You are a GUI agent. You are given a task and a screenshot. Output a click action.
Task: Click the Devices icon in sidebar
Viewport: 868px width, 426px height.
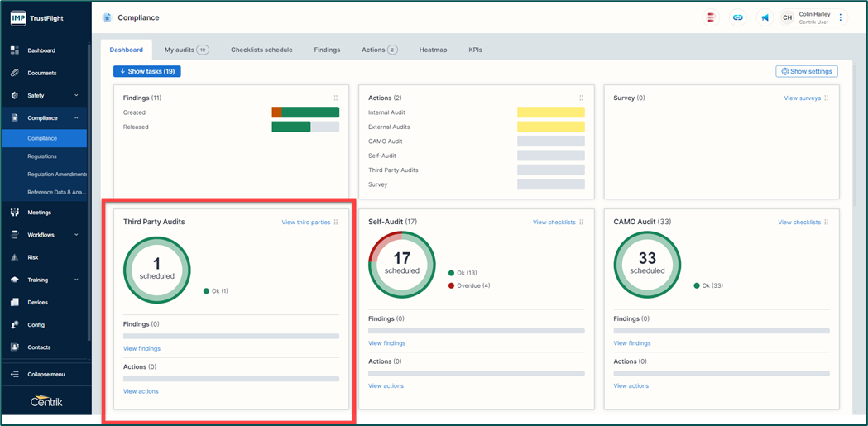pos(15,302)
